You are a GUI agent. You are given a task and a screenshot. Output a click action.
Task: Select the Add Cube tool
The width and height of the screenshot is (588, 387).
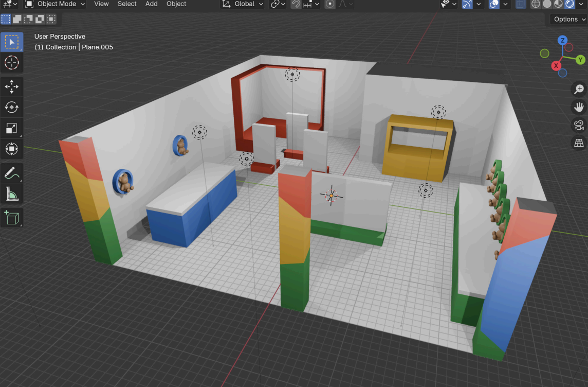(x=12, y=218)
